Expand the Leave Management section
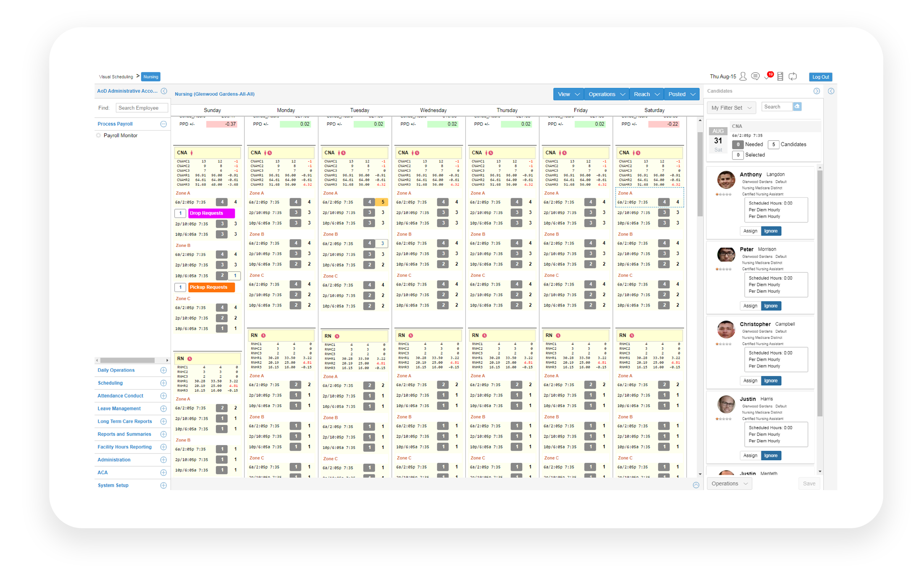Image resolution: width=924 pixels, height=572 pixels. tap(163, 409)
